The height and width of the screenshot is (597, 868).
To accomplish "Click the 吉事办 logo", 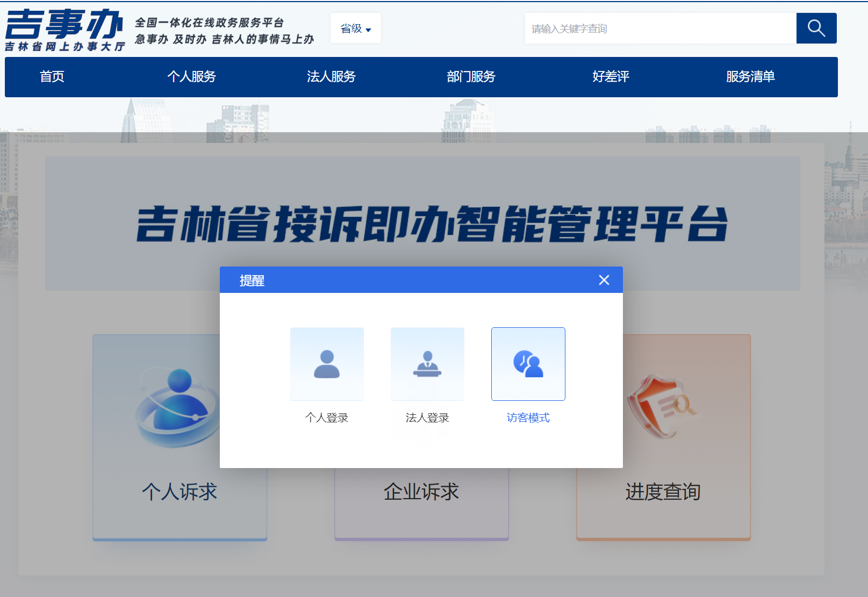I will point(64,30).
